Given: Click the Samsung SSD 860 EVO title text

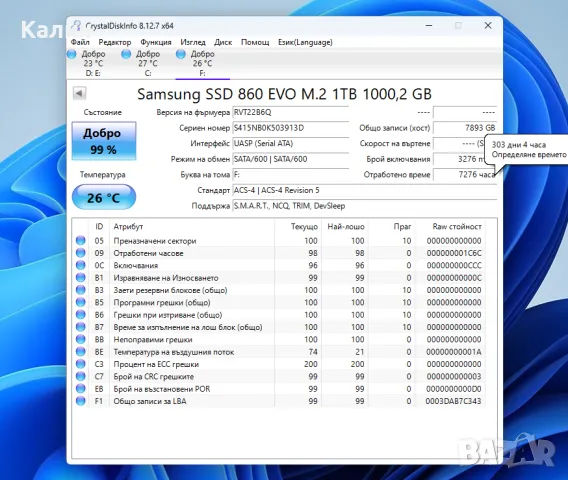Looking at the screenshot, I should click(x=284, y=94).
